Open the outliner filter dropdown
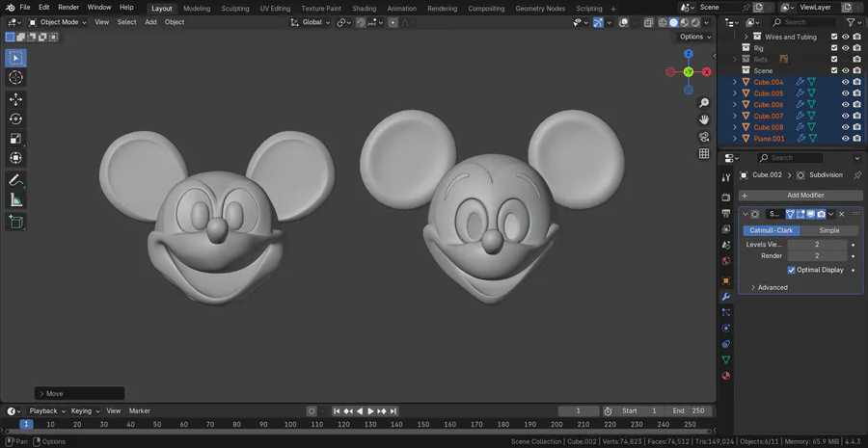 pos(854,22)
